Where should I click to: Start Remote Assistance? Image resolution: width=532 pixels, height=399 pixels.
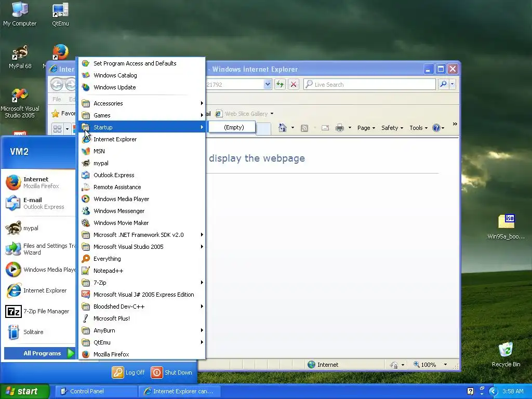coord(142,187)
